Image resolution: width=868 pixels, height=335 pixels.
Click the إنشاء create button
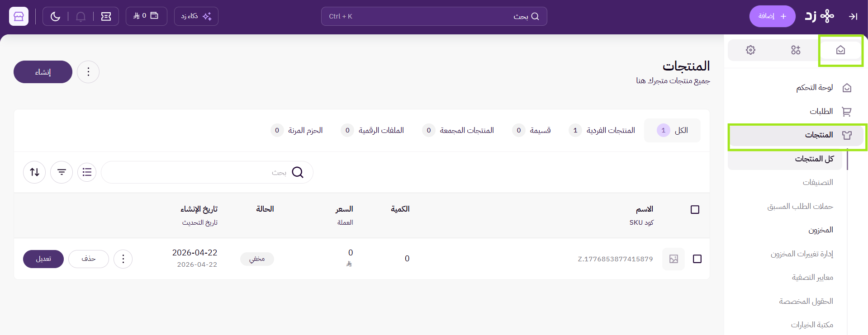point(43,72)
